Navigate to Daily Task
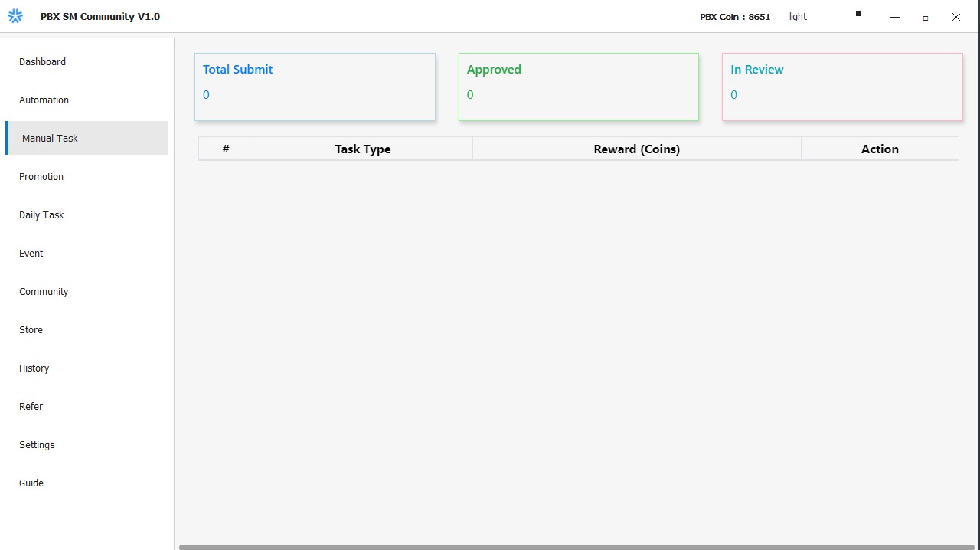This screenshot has height=550, width=980. 41,215
